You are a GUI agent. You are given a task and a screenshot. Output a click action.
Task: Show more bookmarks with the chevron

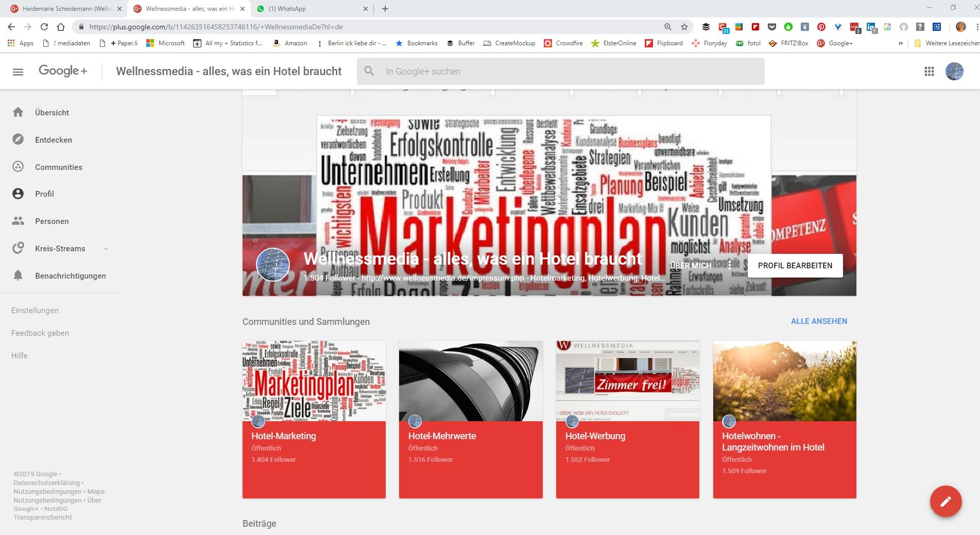(900, 43)
